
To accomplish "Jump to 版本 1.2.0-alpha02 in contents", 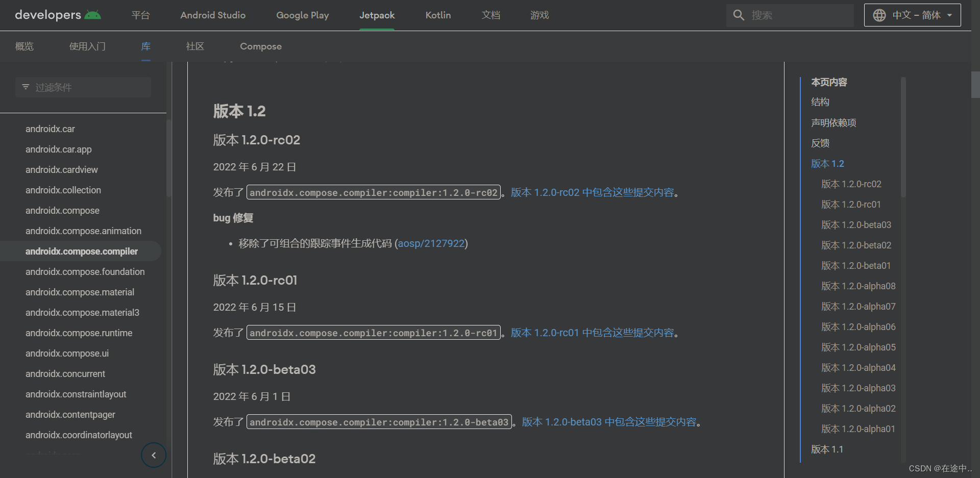I will tap(858, 408).
